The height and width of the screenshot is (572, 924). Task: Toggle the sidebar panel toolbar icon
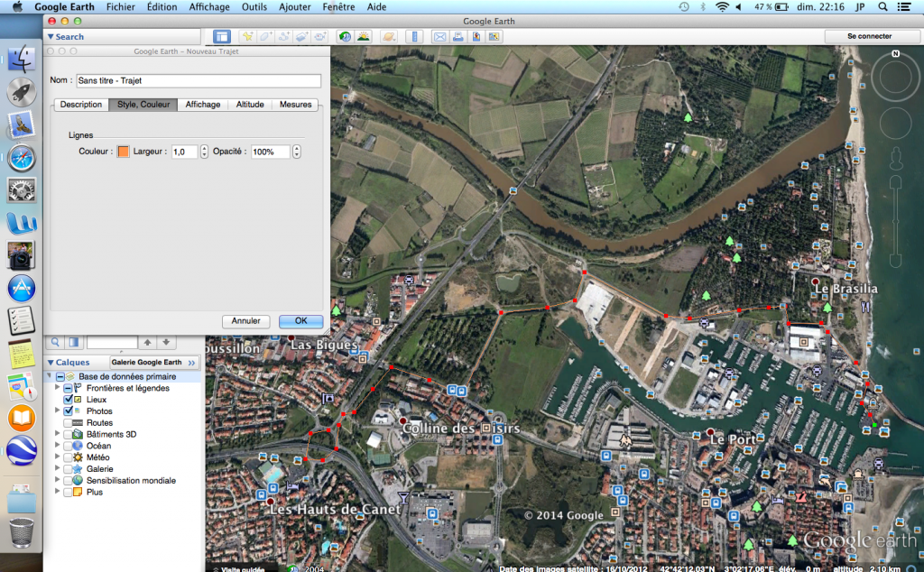pyautogui.click(x=221, y=37)
